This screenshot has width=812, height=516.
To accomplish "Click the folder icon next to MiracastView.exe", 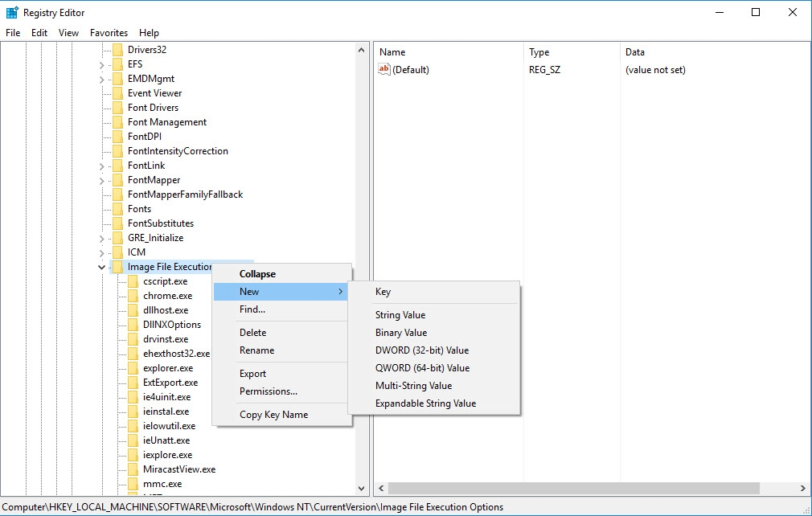I will [133, 469].
